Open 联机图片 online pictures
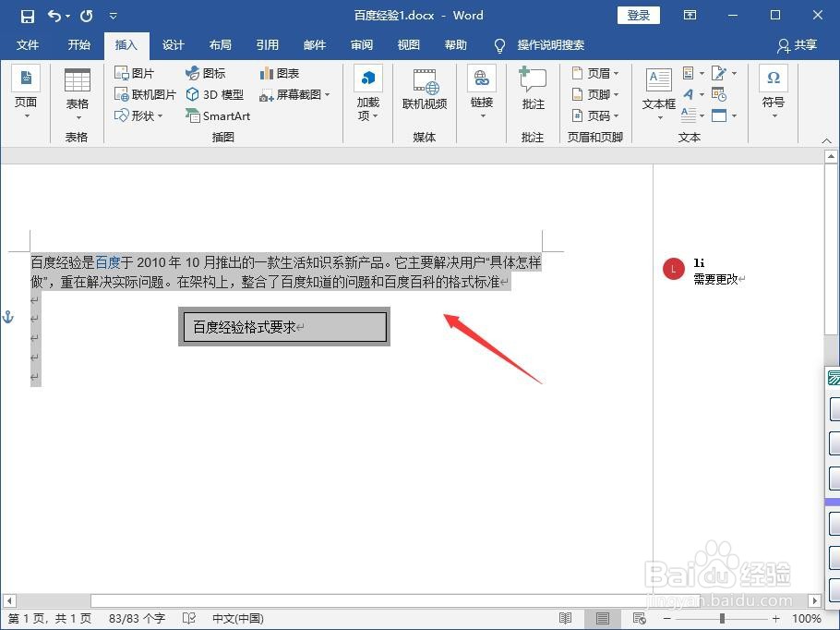Screen dimensions: 840x630 [x=145, y=94]
